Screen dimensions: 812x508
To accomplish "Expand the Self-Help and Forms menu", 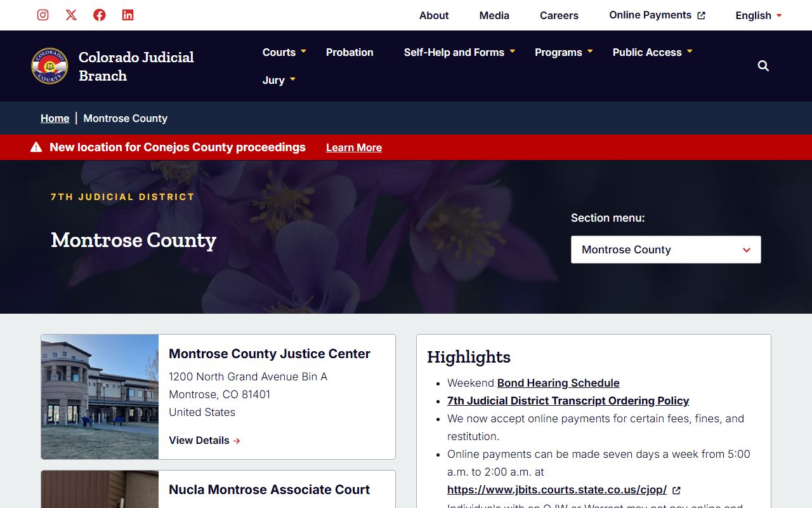I will pyautogui.click(x=459, y=52).
